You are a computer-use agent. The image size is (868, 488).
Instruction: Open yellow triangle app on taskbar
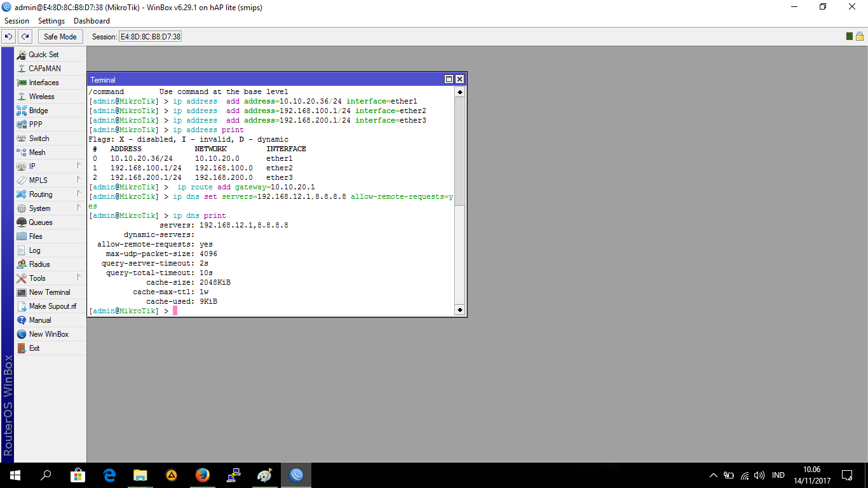point(172,475)
